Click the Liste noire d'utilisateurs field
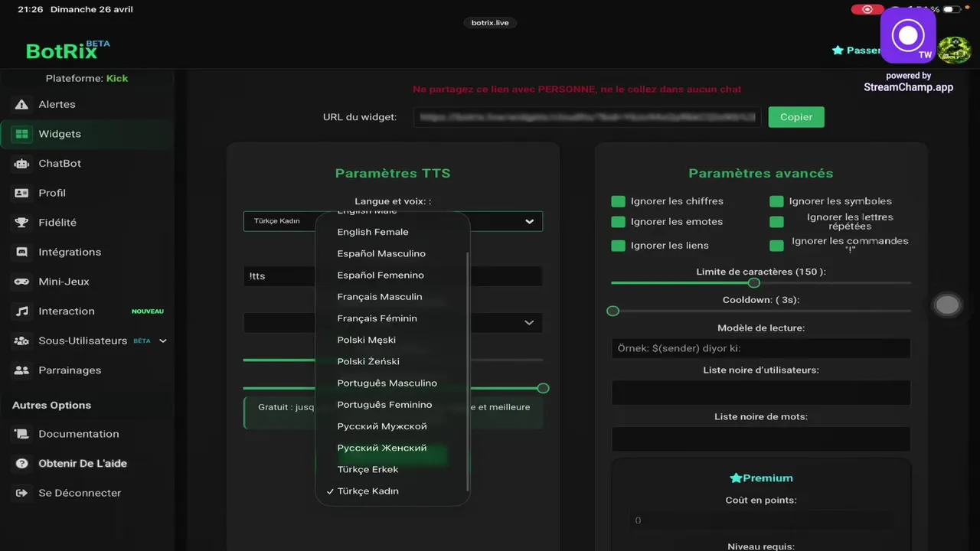Screen dimensions: 980x551 (761, 393)
